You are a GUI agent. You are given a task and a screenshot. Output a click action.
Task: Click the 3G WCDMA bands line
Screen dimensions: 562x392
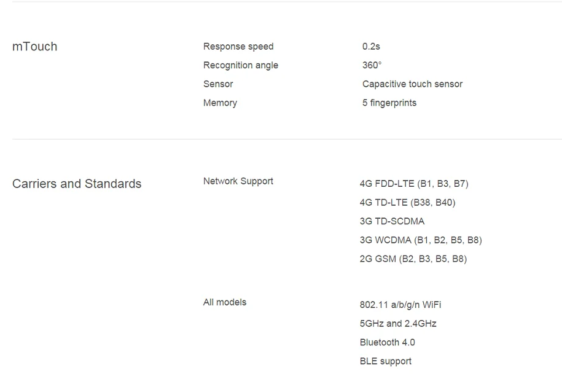(x=421, y=240)
